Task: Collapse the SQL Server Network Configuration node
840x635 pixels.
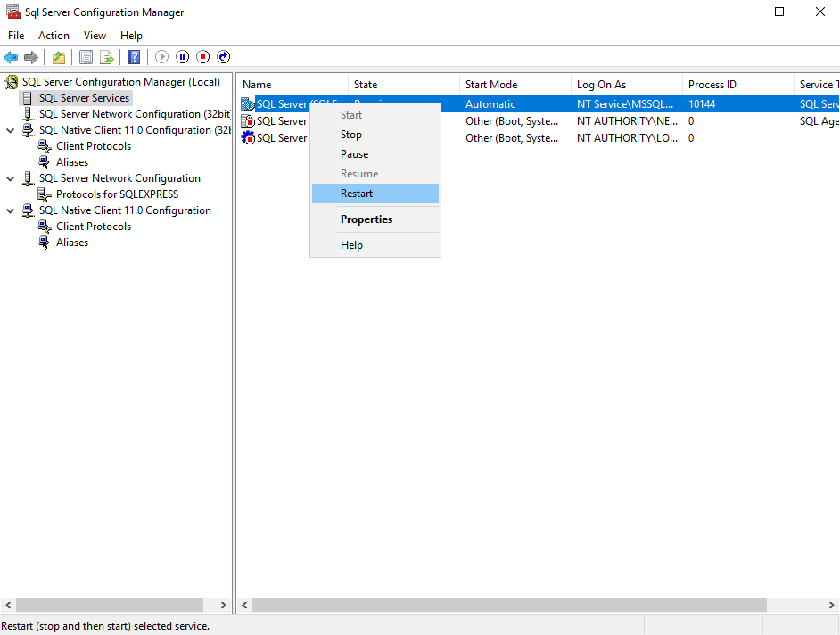Action: pos(10,177)
